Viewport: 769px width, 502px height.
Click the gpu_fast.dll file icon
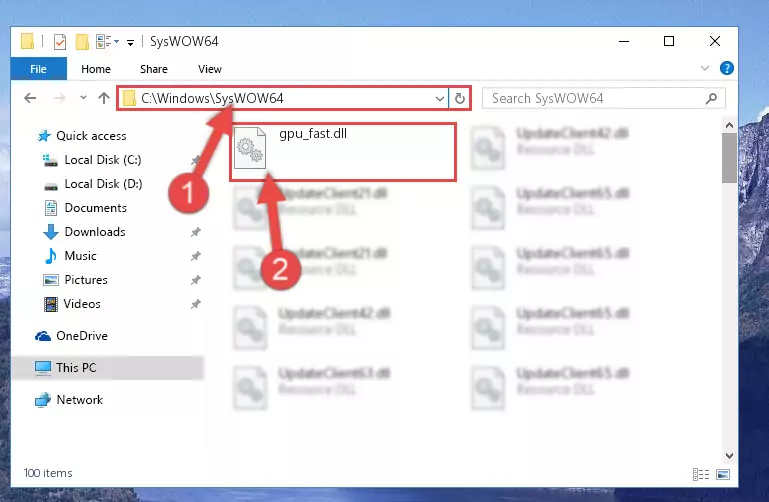[250, 148]
